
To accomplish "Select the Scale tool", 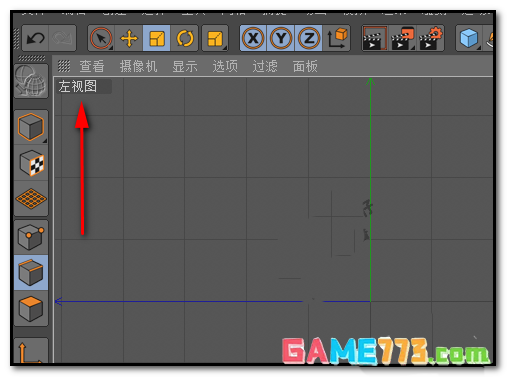I will 157,38.
